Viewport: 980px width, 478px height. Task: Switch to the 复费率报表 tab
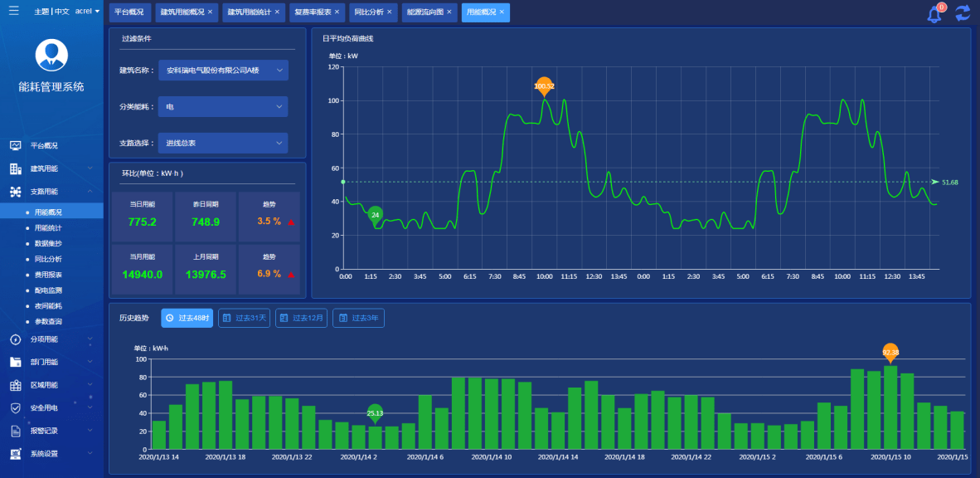click(x=313, y=12)
